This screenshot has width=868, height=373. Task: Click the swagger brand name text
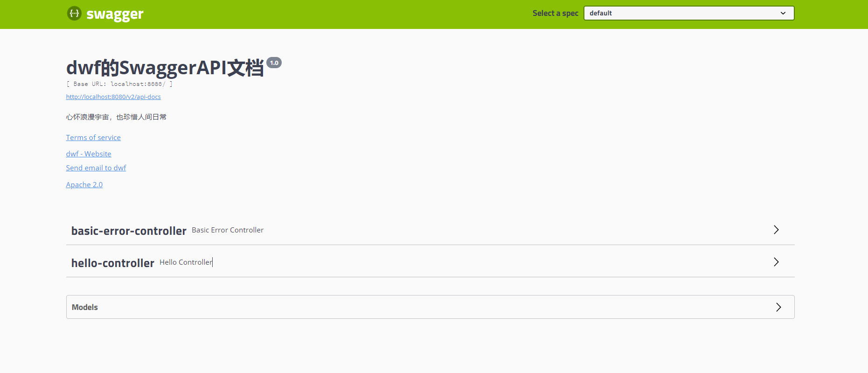[x=115, y=14]
